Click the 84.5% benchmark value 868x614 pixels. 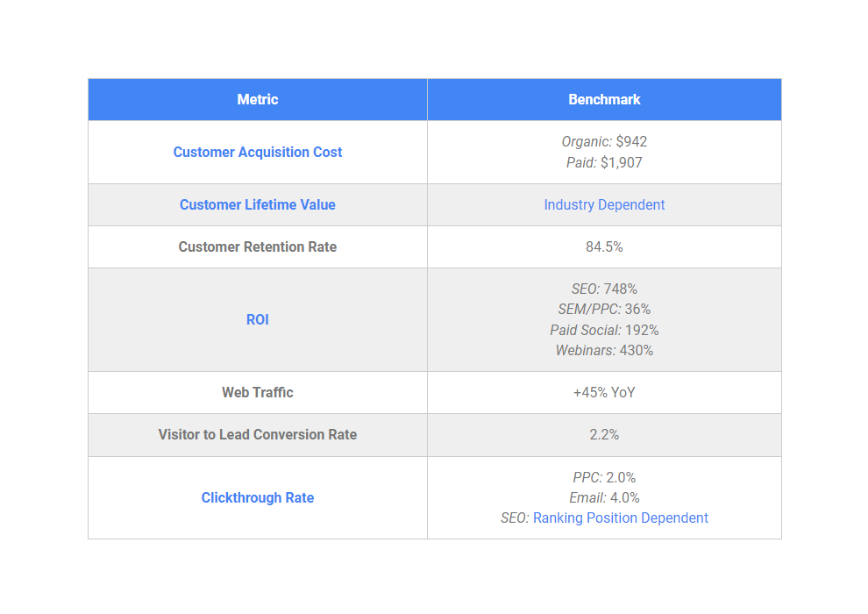pyautogui.click(x=604, y=247)
